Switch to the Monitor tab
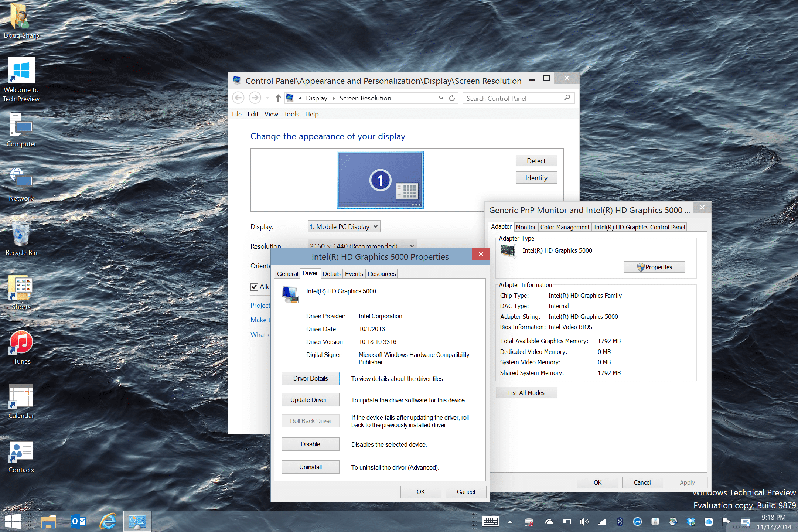798x532 pixels. (526, 227)
